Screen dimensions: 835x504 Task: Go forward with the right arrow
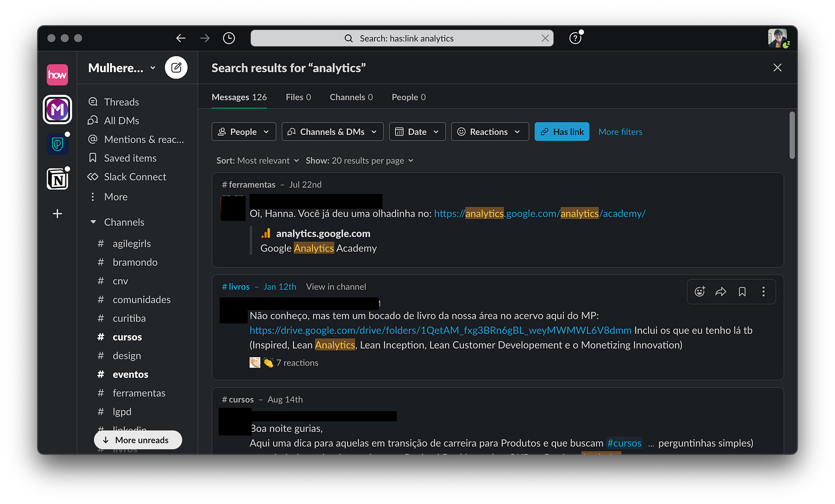coord(205,38)
